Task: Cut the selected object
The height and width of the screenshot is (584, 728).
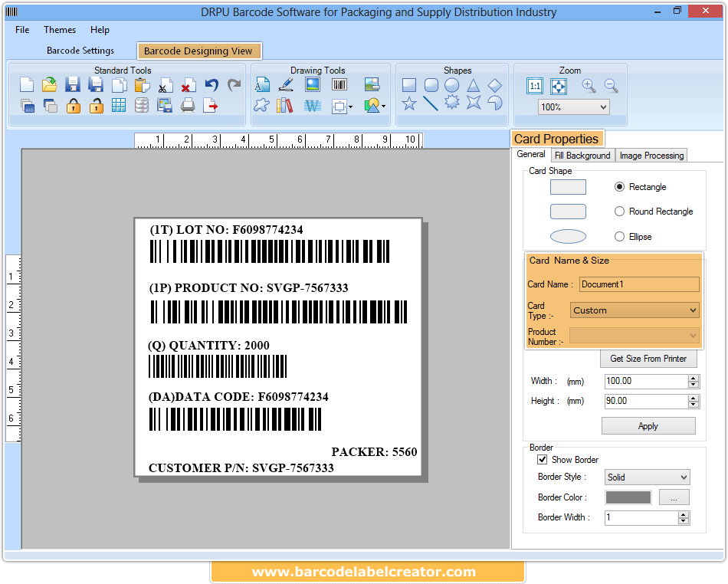Action: [166, 86]
